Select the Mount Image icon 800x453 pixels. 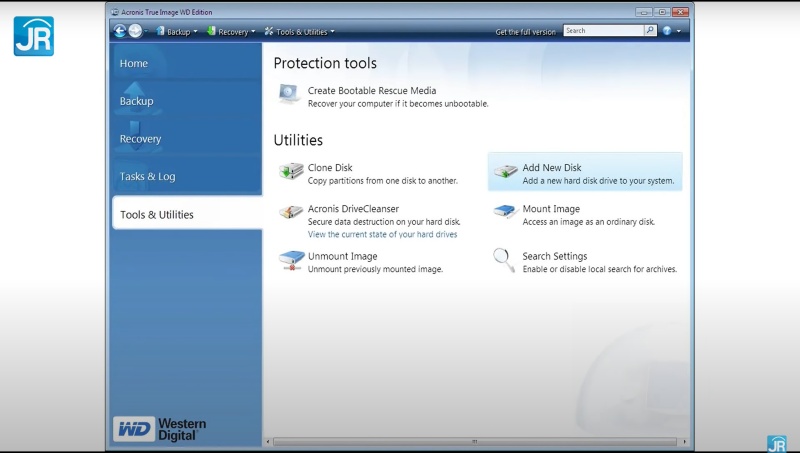coord(506,212)
